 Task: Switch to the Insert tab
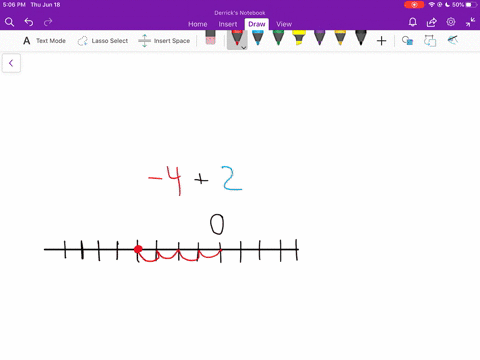click(x=228, y=24)
